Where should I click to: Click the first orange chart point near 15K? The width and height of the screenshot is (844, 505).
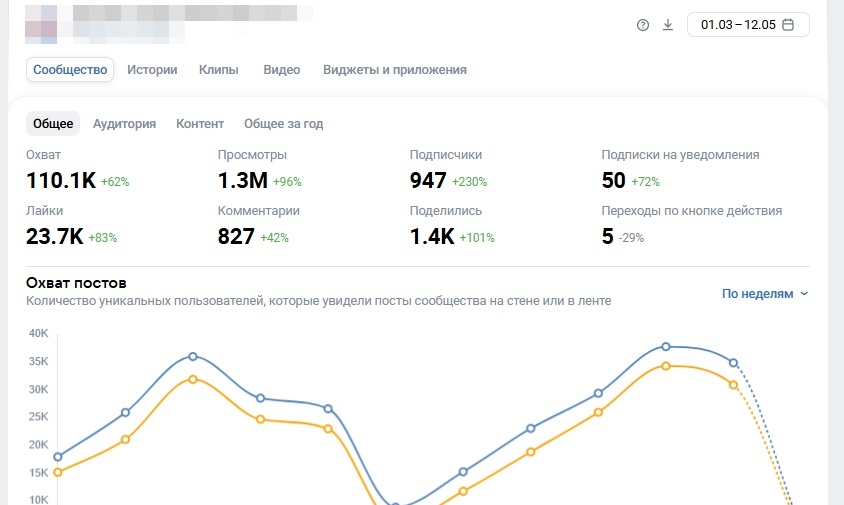58,473
